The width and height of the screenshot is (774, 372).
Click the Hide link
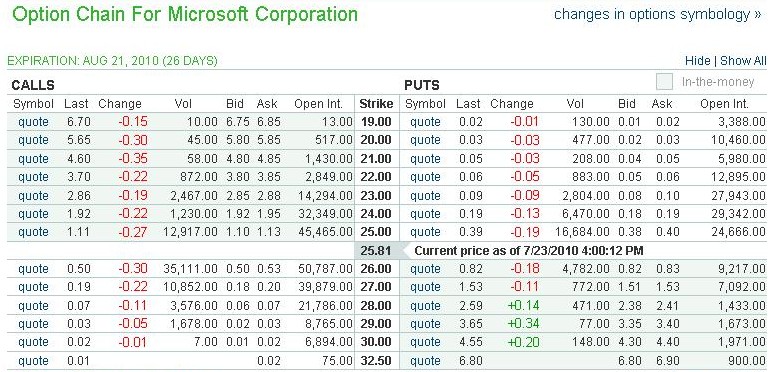click(x=697, y=61)
